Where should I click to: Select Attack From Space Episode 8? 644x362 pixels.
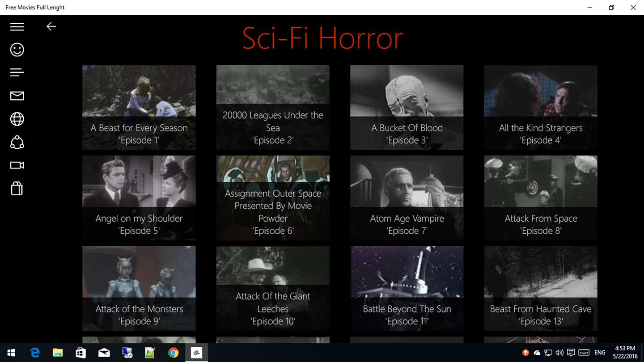[x=541, y=198]
